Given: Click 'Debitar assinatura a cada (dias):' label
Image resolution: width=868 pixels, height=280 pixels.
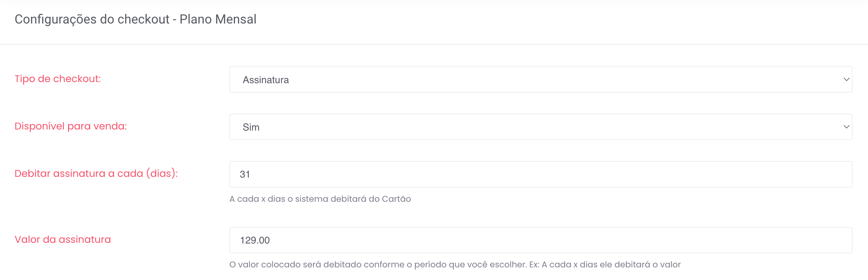Looking at the screenshot, I should tap(96, 174).
